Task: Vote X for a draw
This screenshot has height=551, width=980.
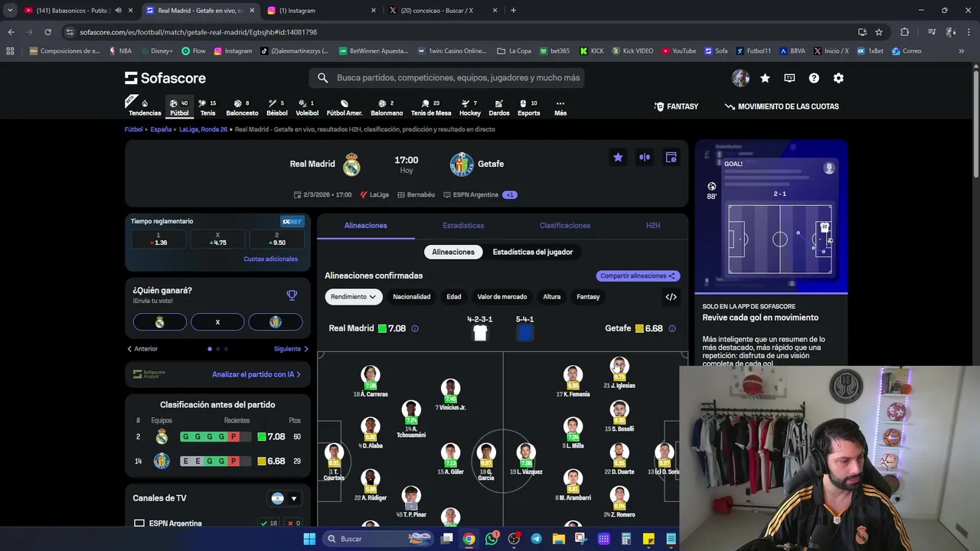Action: pyautogui.click(x=217, y=322)
